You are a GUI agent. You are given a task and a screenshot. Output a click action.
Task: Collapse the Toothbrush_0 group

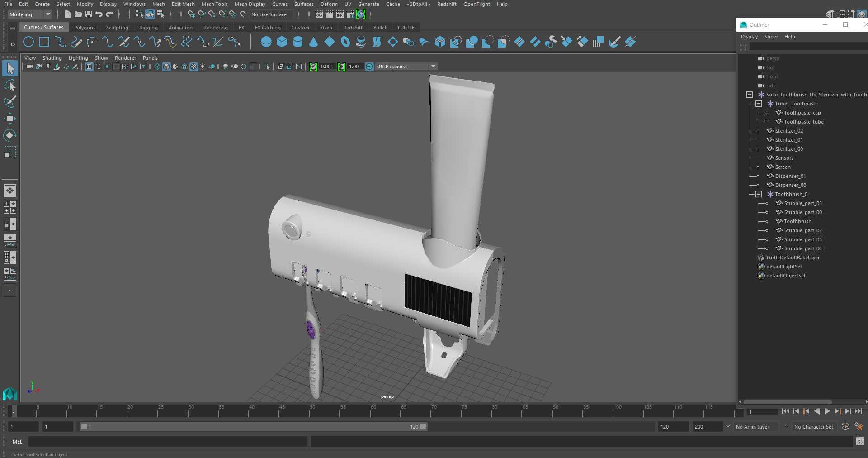click(759, 194)
